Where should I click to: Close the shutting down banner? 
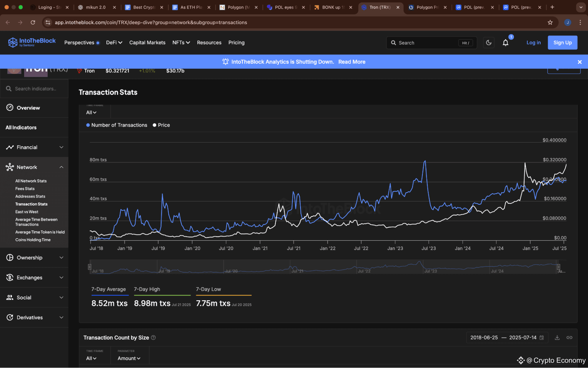point(579,62)
